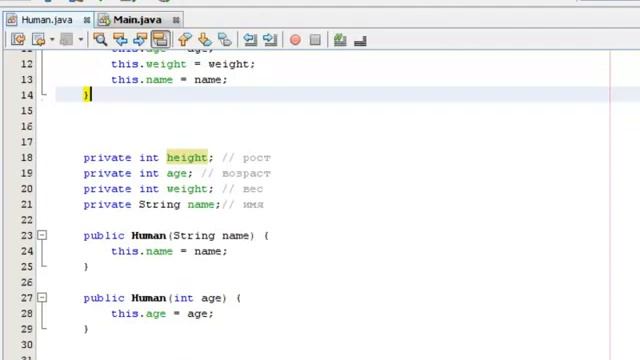Click the '// вес' comment

tap(242, 189)
